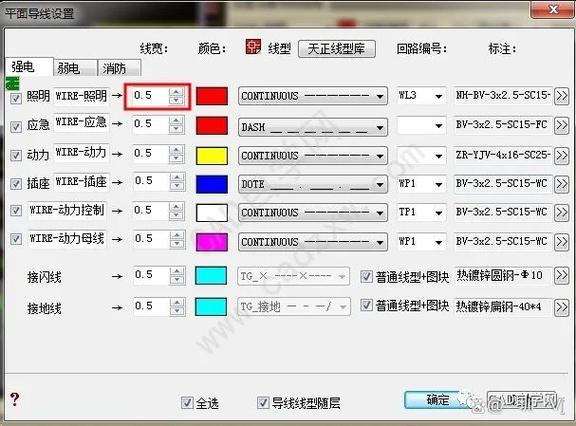576x426 pixels.
Task: Open the 照明 linetype CONTINUOUS dropdown
Action: (313, 96)
